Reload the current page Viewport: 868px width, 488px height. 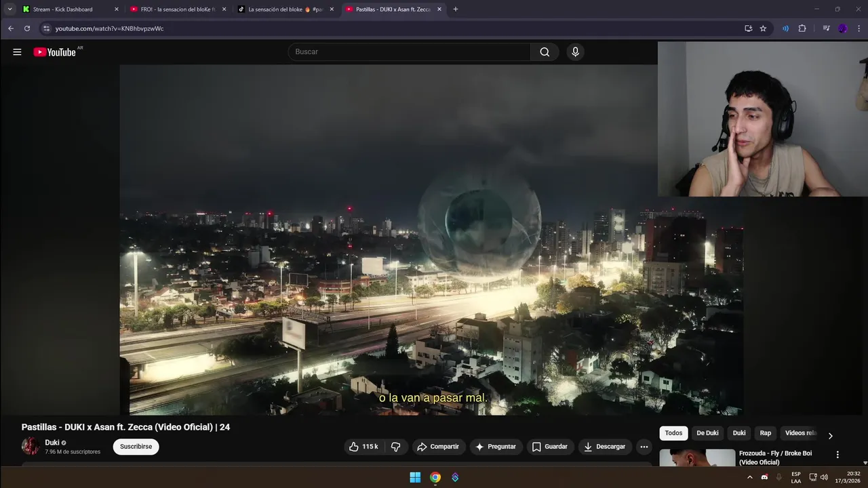pos(27,28)
